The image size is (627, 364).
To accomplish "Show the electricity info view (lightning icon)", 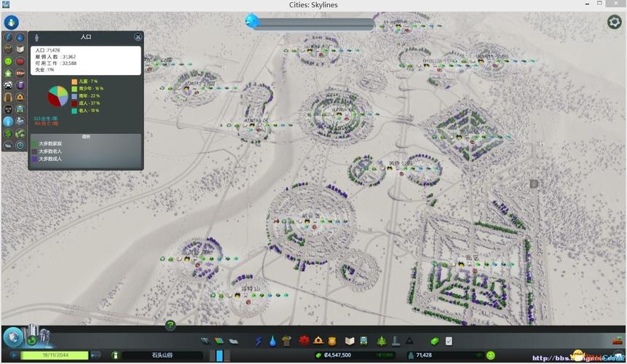I will click(9, 38).
